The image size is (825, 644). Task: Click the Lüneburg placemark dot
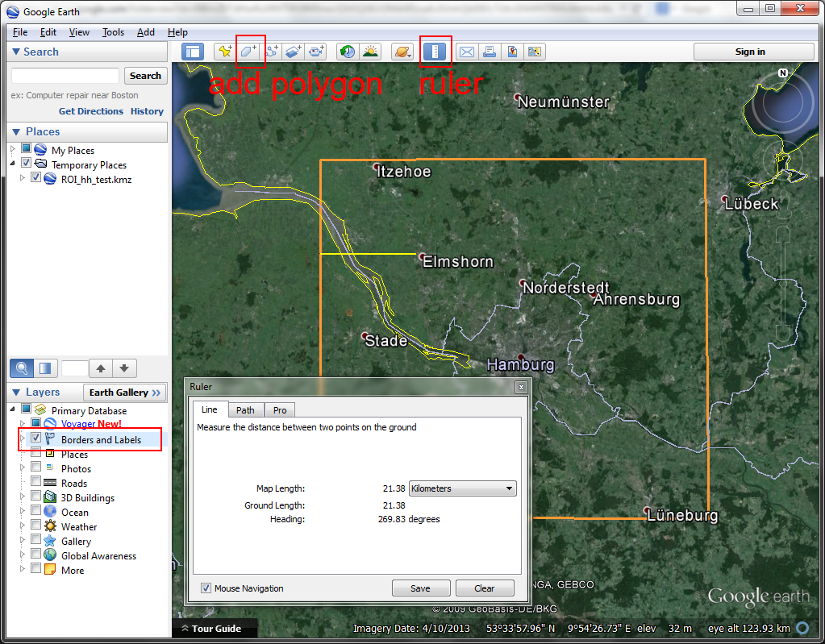coord(647,510)
